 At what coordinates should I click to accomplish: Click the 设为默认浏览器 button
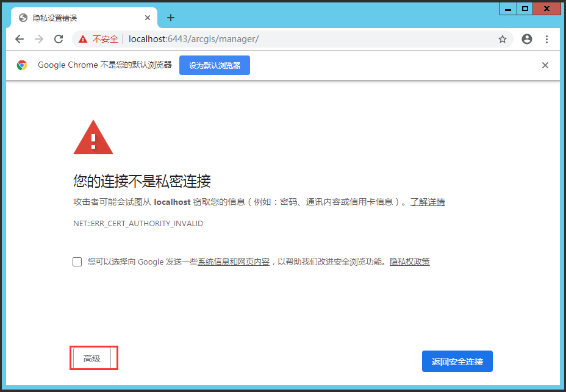(213, 65)
